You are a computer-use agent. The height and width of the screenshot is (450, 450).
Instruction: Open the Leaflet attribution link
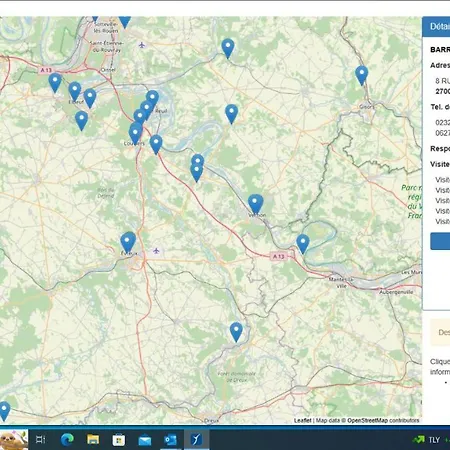(x=302, y=420)
